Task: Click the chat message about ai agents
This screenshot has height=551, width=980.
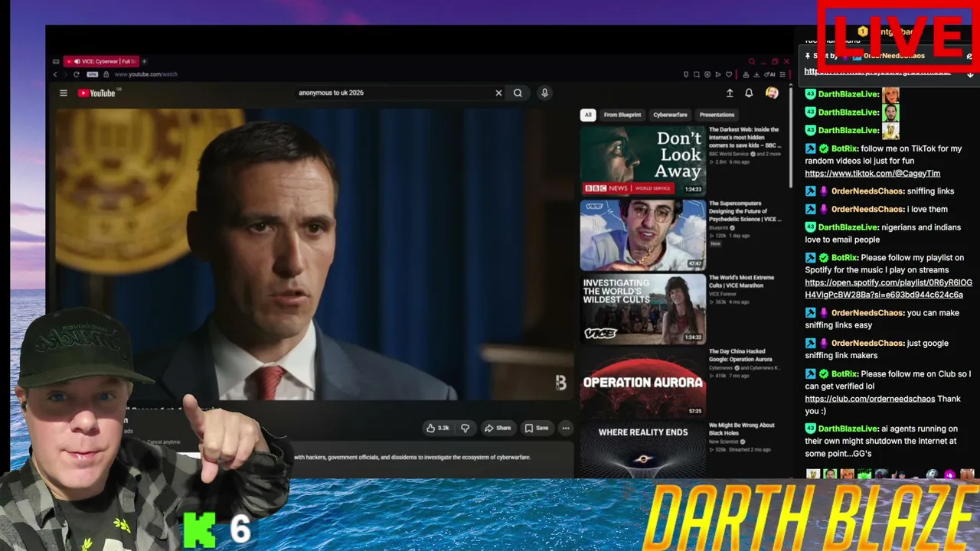Action: tap(881, 441)
